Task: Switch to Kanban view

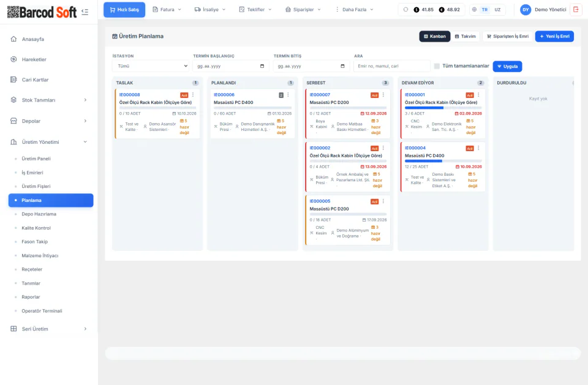Action: click(435, 36)
